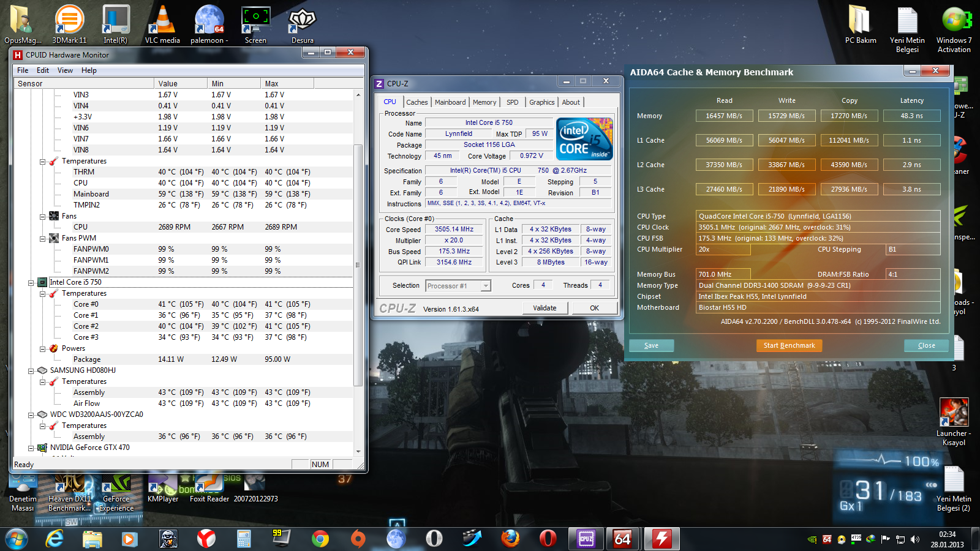
Task: Click the fan icon next to Fans
Action: point(54,216)
